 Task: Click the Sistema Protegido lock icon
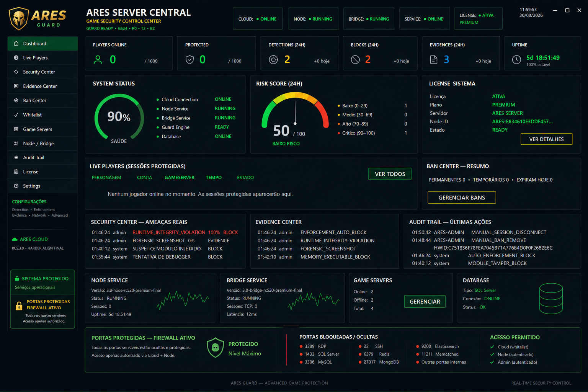[x=17, y=279]
